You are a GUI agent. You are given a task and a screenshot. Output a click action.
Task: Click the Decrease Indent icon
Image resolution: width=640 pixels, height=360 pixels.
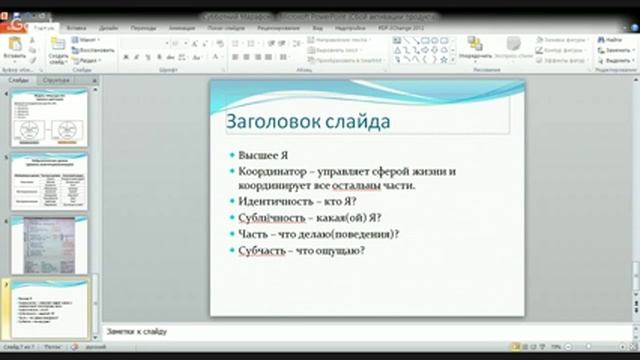pyautogui.click(x=271, y=43)
